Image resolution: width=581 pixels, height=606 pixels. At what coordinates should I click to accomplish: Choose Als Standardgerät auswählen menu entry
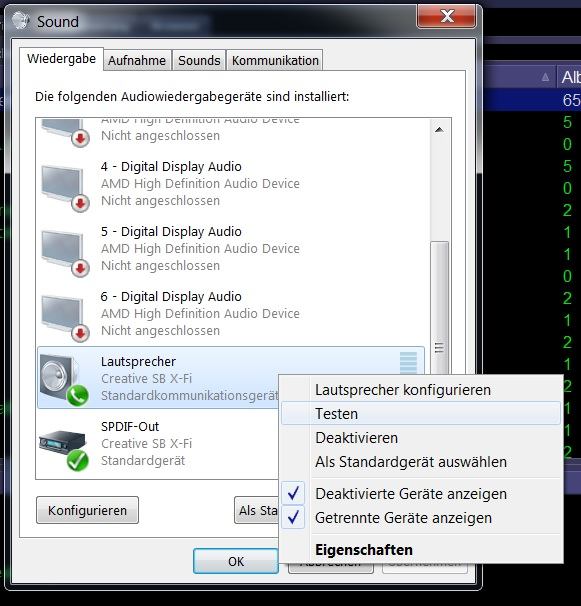[421, 462]
